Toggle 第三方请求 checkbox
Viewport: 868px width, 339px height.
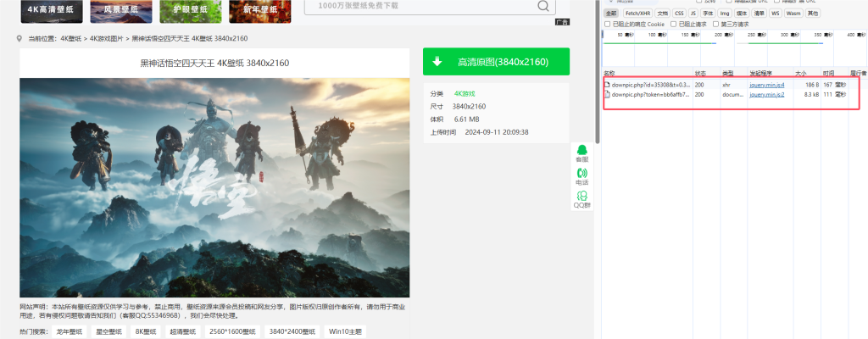[715, 25]
